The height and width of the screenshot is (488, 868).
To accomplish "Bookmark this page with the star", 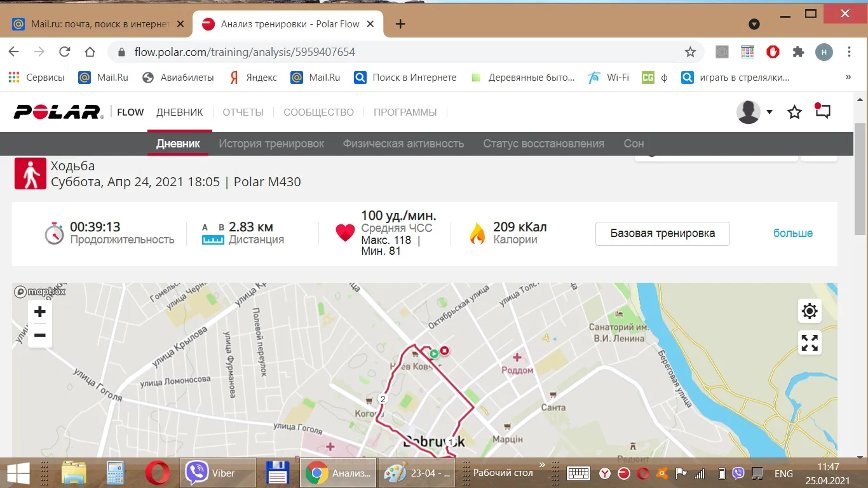I will coord(690,52).
